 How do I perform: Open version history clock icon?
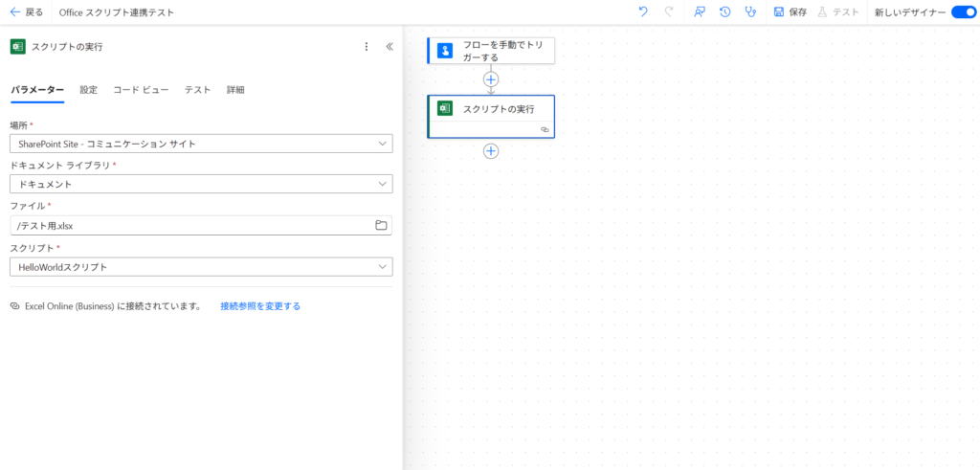725,11
